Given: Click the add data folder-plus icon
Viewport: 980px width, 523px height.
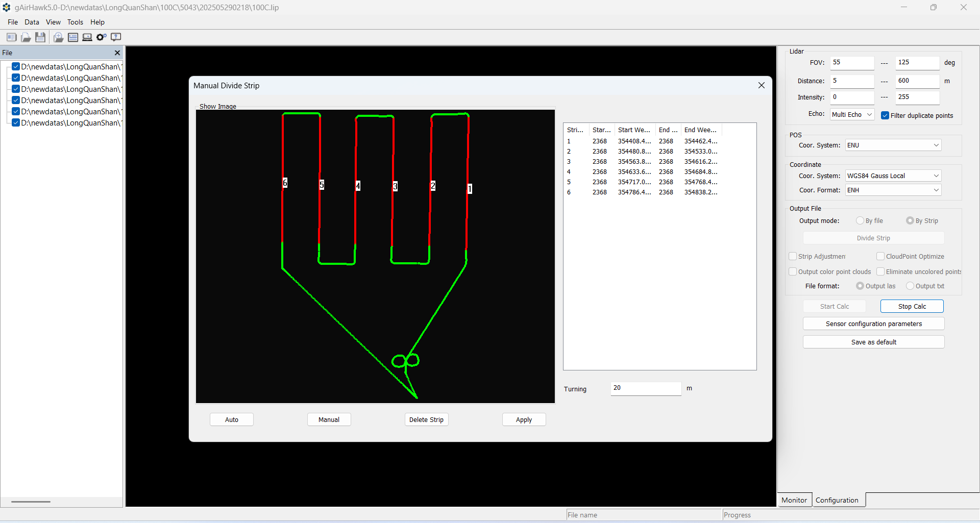Looking at the screenshot, I should pyautogui.click(x=59, y=37).
